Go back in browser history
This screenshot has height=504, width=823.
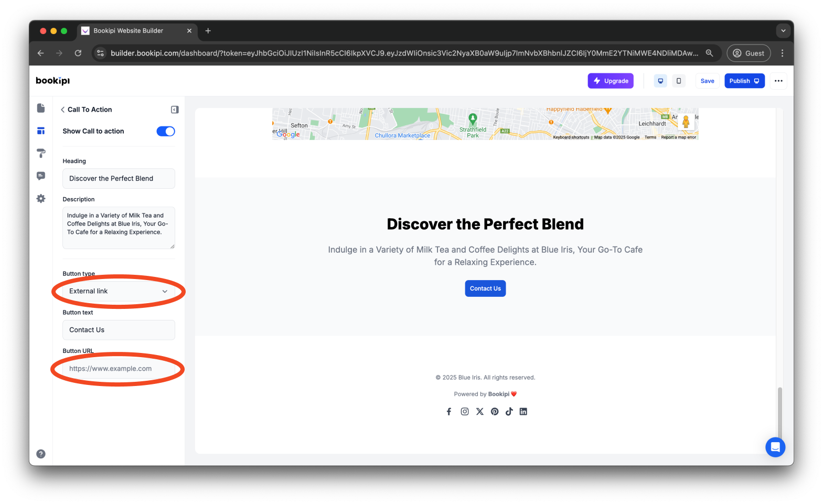(x=41, y=53)
